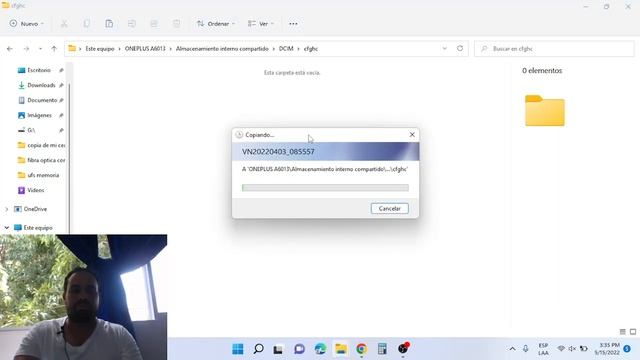Click the Rename icon in toolbar
This screenshot has height=360, width=640.
[131, 24]
